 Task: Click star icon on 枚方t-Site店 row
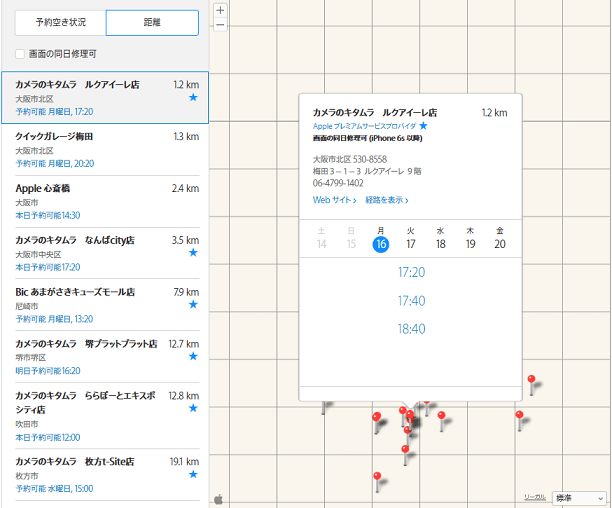click(x=193, y=474)
